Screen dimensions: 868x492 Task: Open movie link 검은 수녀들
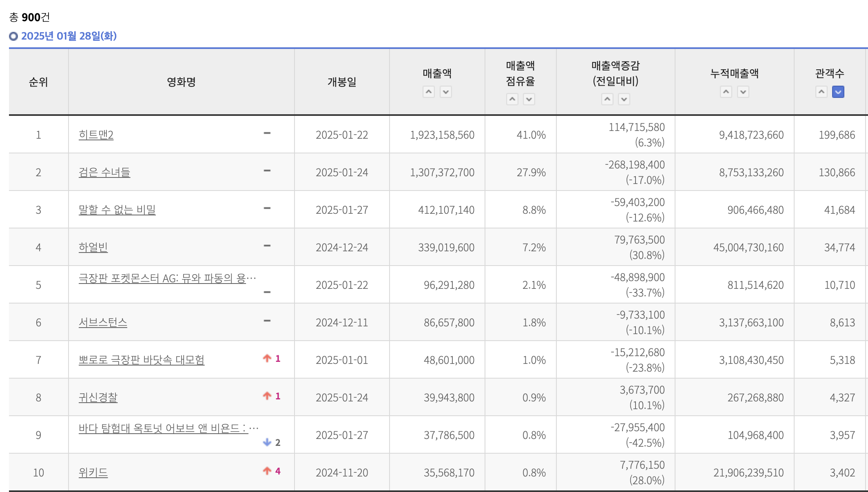pos(104,173)
